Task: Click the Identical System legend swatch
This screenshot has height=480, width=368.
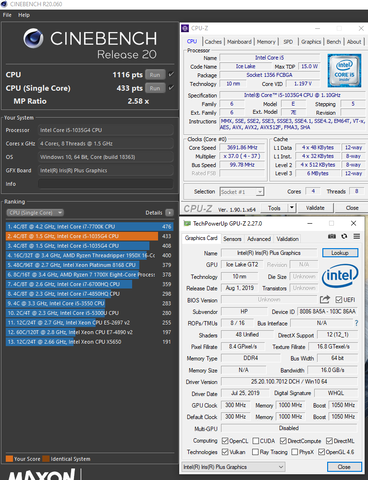Action: click(46, 459)
